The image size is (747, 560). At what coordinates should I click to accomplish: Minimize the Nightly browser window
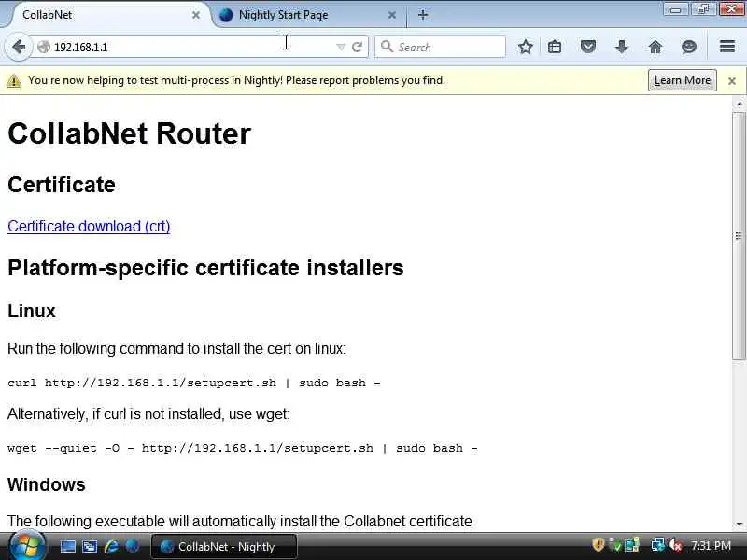[x=675, y=9]
